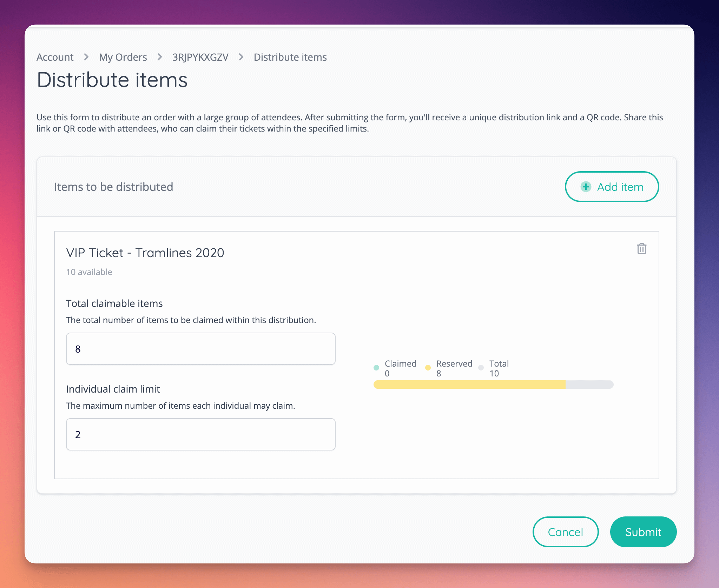The width and height of the screenshot is (719, 588).
Task: Click the plus icon inside Add item button
Action: (585, 187)
